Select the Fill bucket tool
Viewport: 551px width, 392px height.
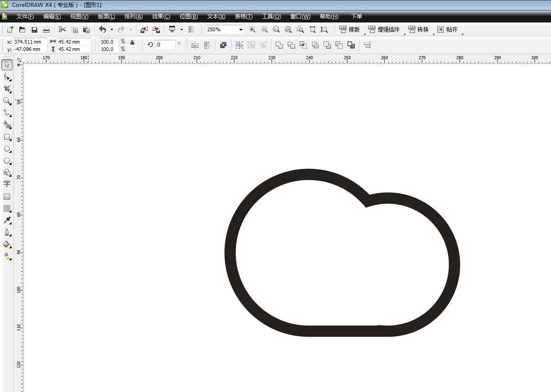[x=7, y=244]
